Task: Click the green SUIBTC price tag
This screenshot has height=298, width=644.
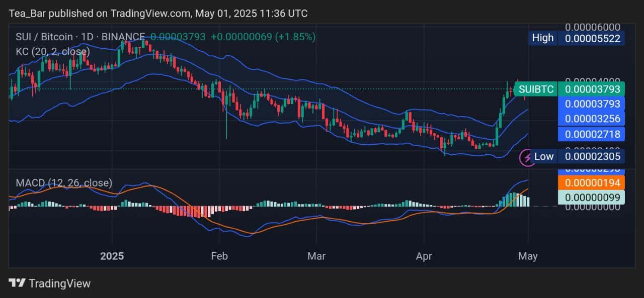Action: (536, 89)
